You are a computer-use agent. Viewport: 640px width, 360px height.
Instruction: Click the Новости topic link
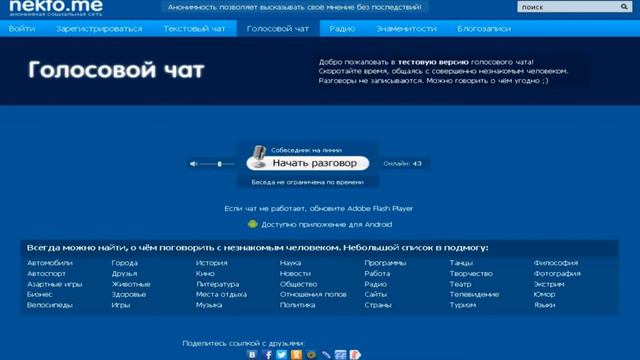coord(295,273)
